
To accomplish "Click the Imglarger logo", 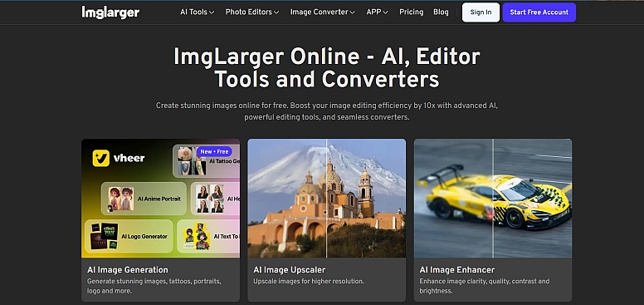I will [x=110, y=12].
